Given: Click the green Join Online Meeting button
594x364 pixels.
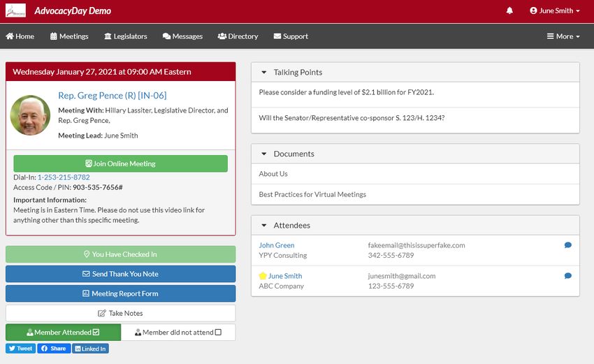Looking at the screenshot, I should coord(120,163).
